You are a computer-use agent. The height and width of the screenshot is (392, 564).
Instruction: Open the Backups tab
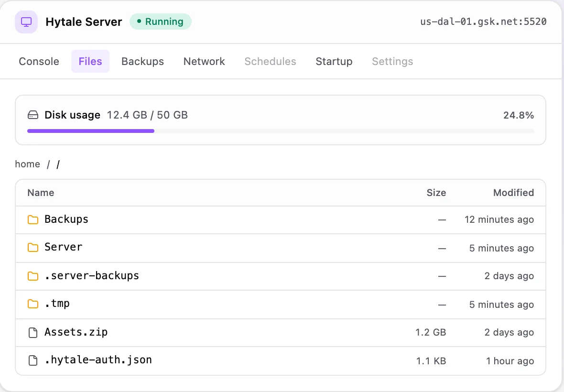click(142, 62)
